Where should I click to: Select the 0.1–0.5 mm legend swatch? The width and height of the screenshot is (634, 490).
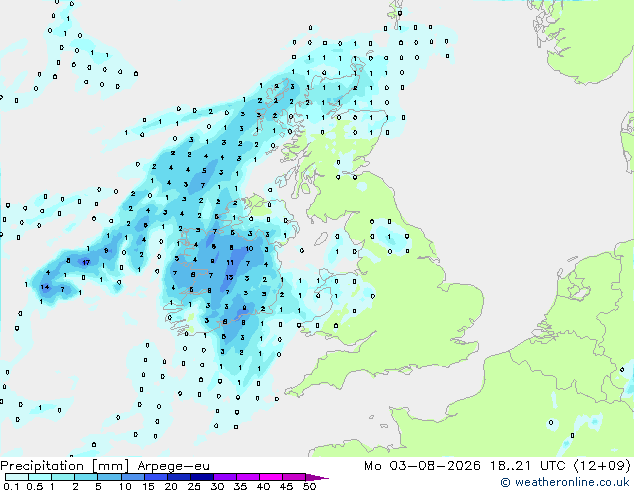17,477
